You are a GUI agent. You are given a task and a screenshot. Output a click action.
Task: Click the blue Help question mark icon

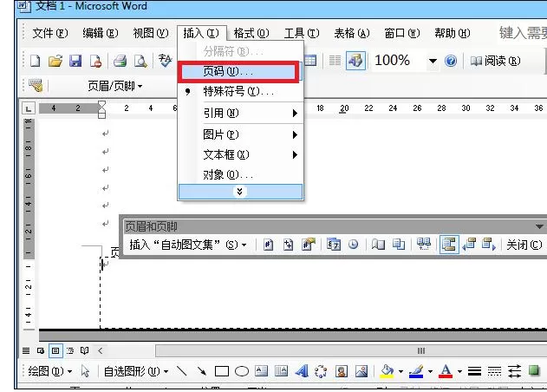click(x=451, y=61)
